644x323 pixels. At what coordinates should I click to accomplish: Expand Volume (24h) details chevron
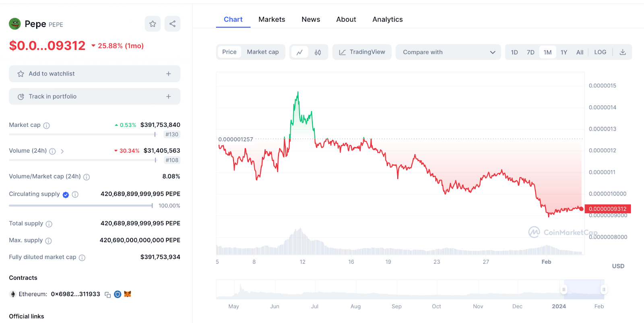(62, 151)
